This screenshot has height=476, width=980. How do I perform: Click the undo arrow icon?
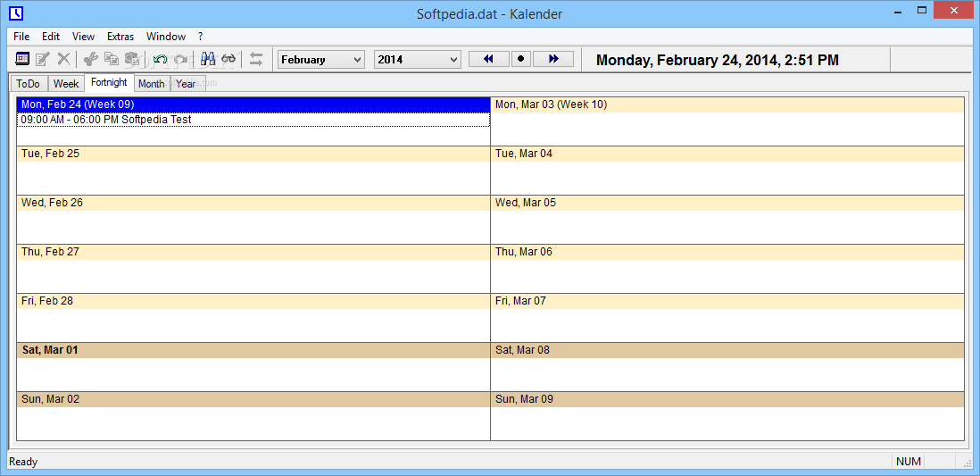160,59
